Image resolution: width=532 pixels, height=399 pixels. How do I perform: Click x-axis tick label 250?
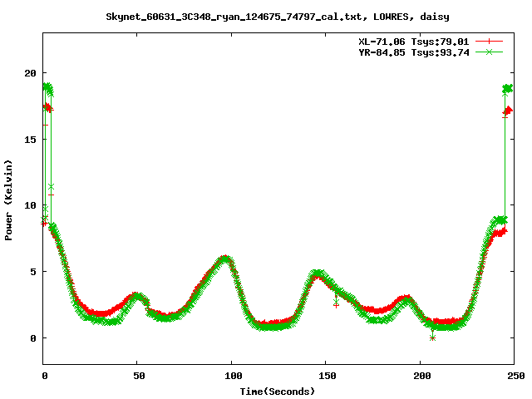pyautogui.click(x=516, y=376)
